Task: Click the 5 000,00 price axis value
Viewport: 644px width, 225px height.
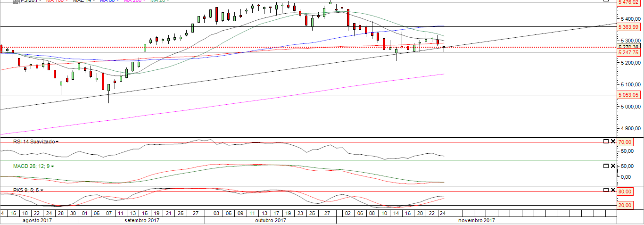Action: pyautogui.click(x=631, y=107)
